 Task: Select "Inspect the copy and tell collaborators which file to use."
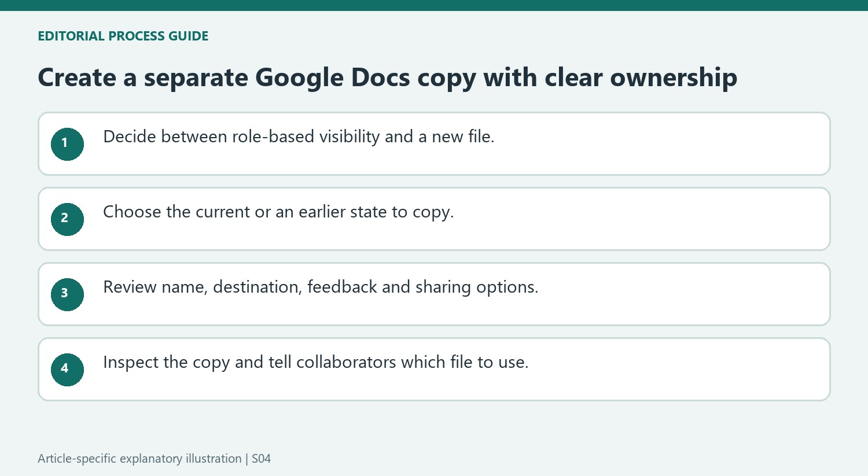click(316, 362)
